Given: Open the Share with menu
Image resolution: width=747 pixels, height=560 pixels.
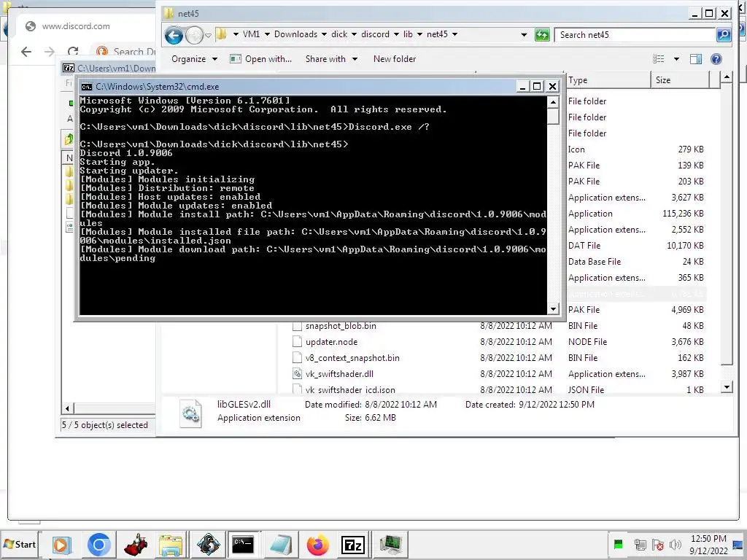Looking at the screenshot, I should coord(331,59).
